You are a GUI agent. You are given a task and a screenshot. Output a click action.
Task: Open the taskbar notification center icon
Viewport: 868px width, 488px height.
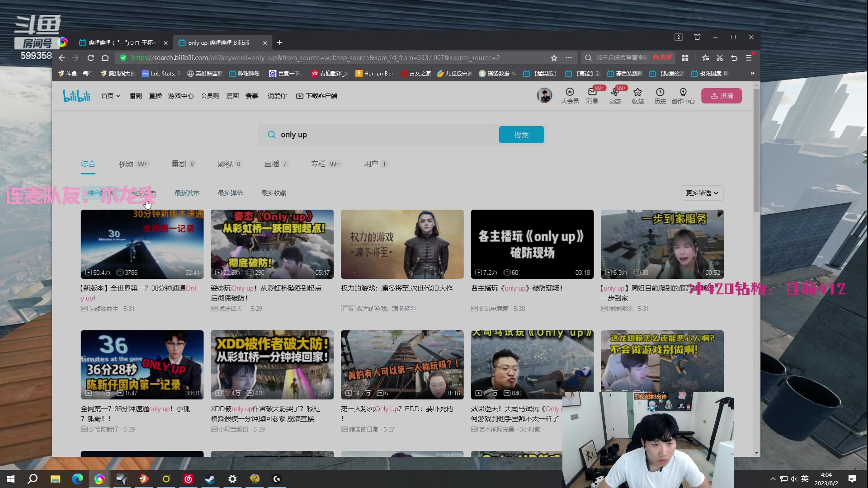(x=852, y=479)
